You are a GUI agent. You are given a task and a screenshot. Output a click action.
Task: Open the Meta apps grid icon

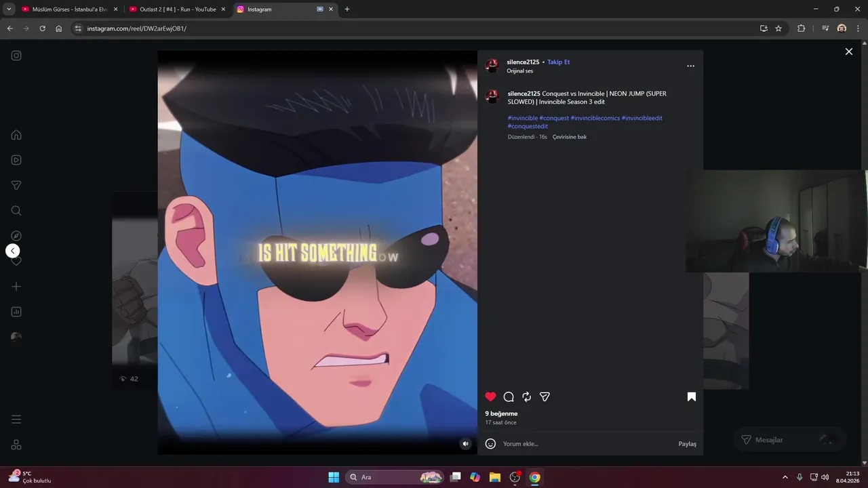[x=16, y=445]
